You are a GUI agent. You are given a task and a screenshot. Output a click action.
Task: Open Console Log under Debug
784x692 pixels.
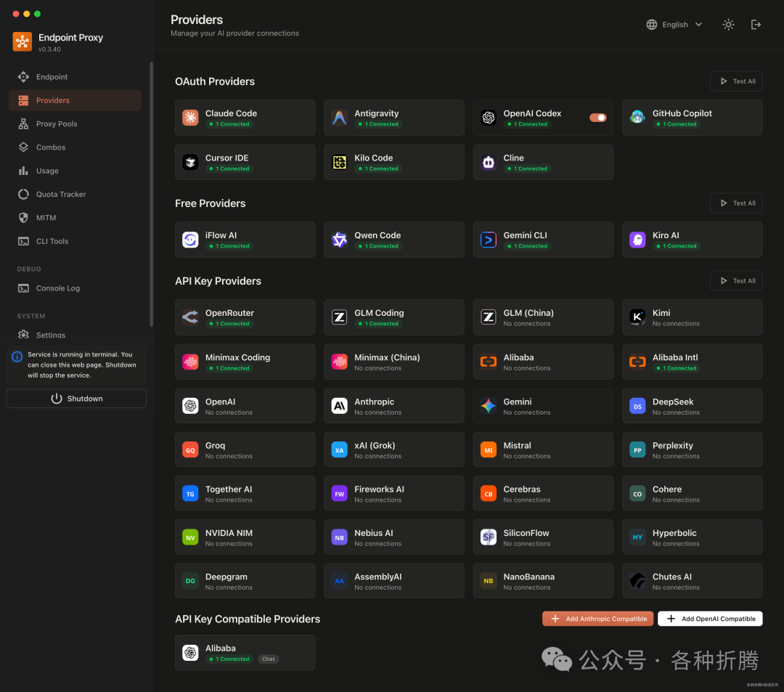tap(75, 288)
